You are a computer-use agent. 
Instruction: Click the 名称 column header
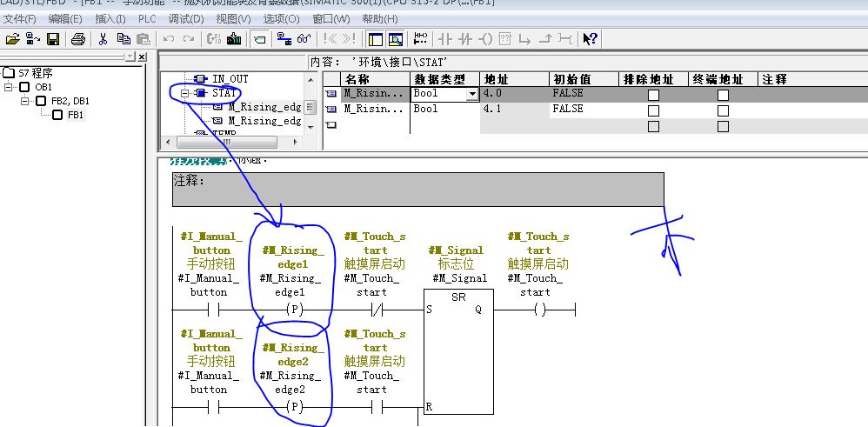(x=374, y=79)
